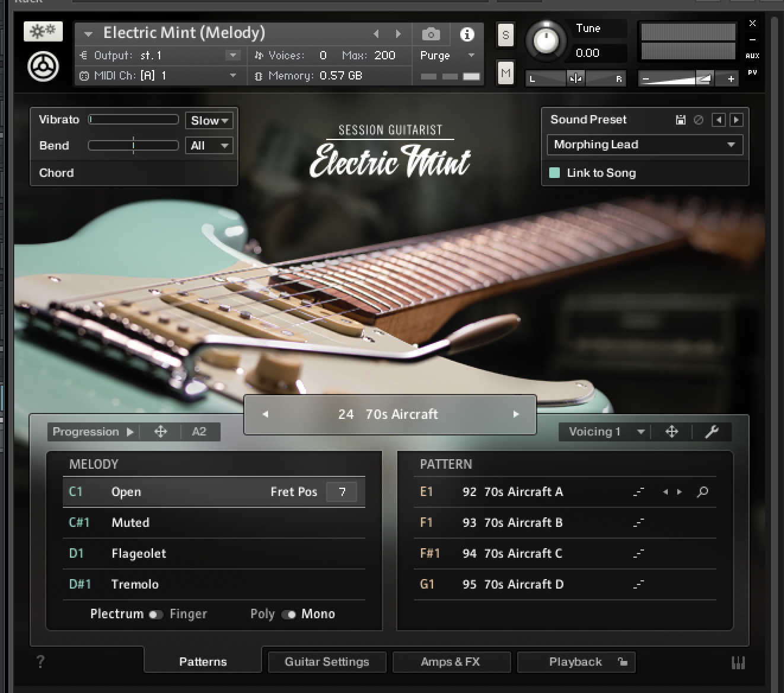The image size is (784, 693).
Task: Expand the Vibrato Slow speed dropdown
Action: click(x=209, y=120)
